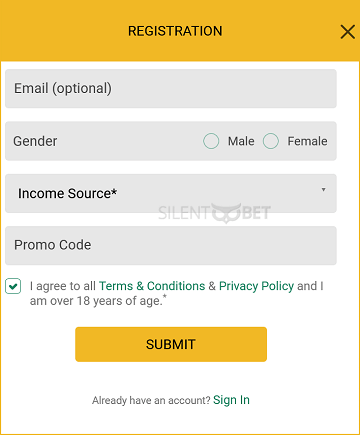
Task: Click the Male label text
Action: coord(241,141)
